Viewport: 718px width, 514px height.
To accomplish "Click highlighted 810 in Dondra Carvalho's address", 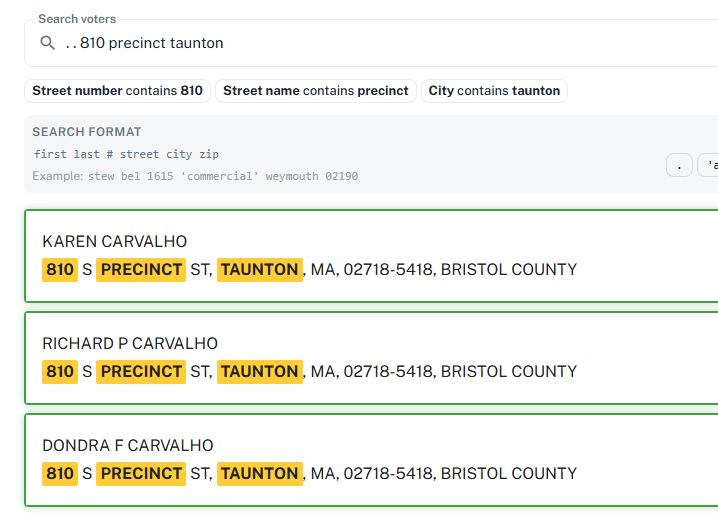I will click(x=60, y=473).
